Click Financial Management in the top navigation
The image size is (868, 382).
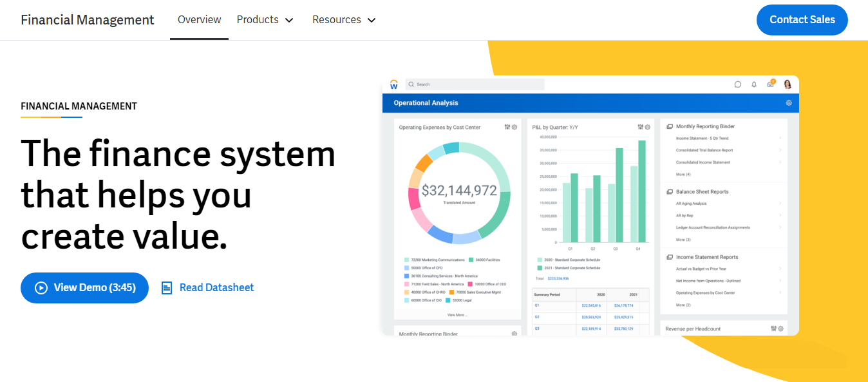[x=88, y=20]
